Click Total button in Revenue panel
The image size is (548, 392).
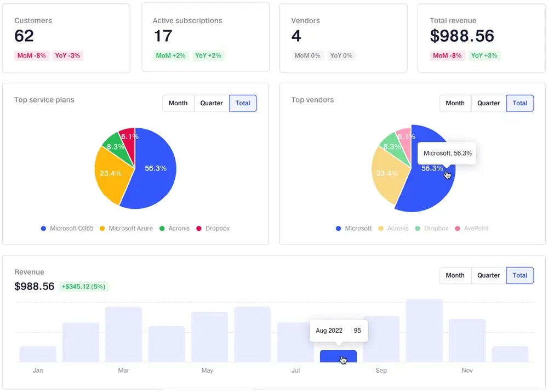(x=520, y=275)
